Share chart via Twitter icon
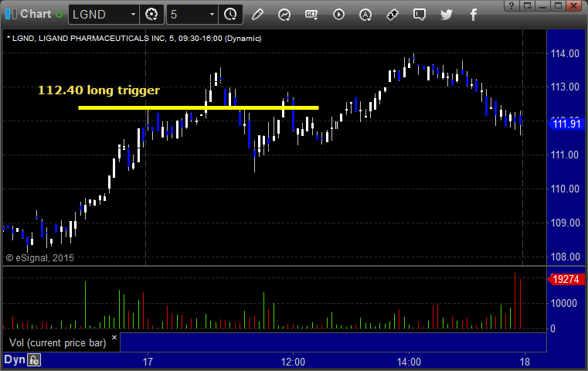 tap(447, 15)
